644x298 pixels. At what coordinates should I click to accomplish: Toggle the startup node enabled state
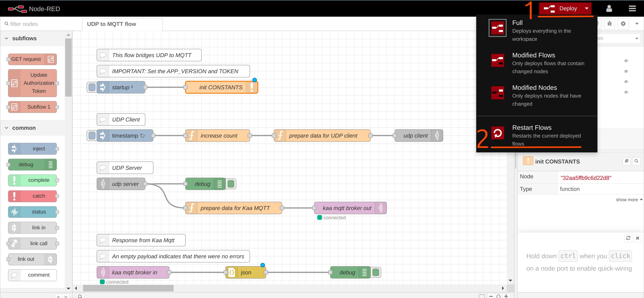[91, 87]
